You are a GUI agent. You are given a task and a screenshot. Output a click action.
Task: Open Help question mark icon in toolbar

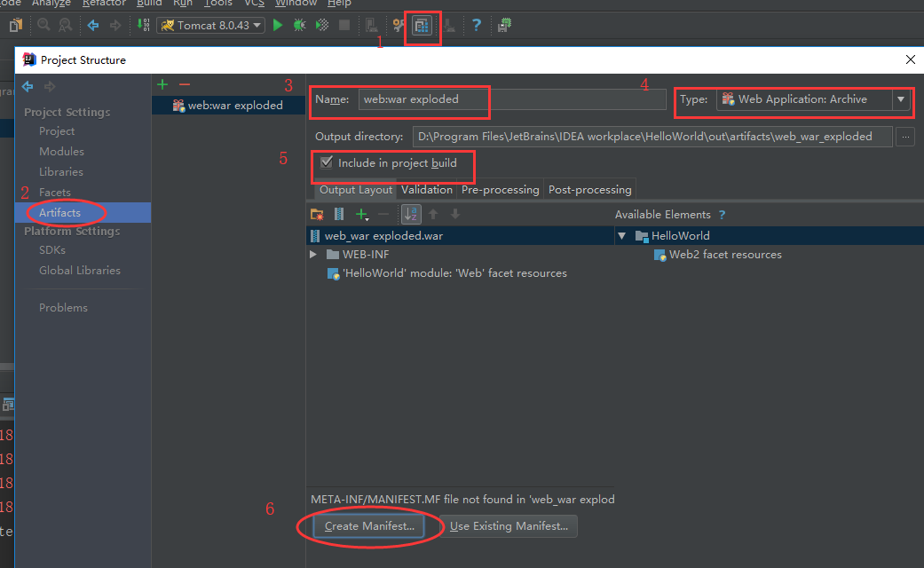click(477, 25)
